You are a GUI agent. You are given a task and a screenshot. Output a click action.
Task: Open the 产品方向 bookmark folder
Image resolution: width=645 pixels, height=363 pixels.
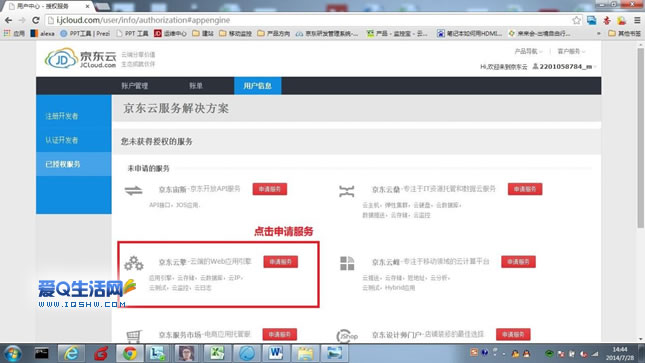click(274, 33)
